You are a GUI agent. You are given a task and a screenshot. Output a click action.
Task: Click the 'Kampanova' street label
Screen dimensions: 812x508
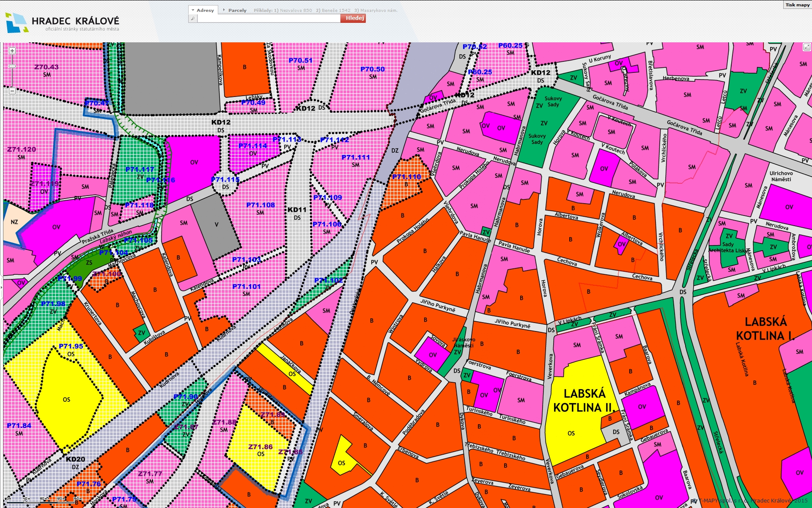tap(637, 389)
